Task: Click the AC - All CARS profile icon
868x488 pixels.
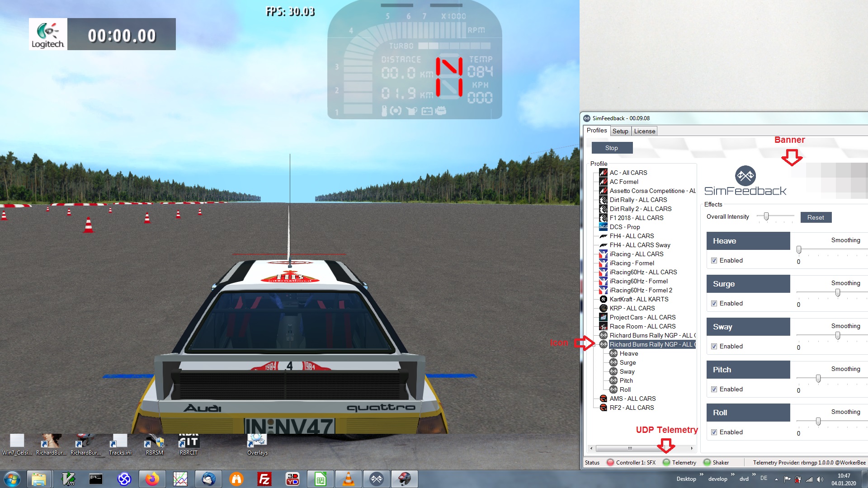Action: tap(603, 173)
